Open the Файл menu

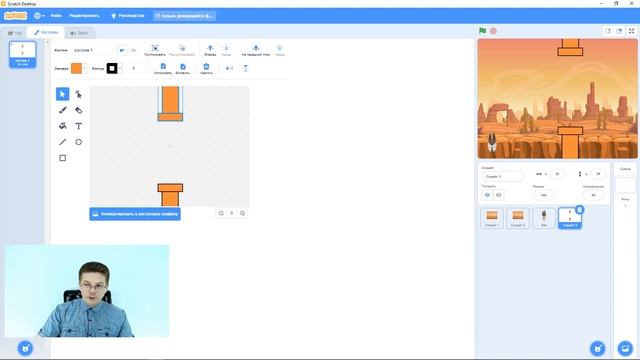[x=56, y=16]
